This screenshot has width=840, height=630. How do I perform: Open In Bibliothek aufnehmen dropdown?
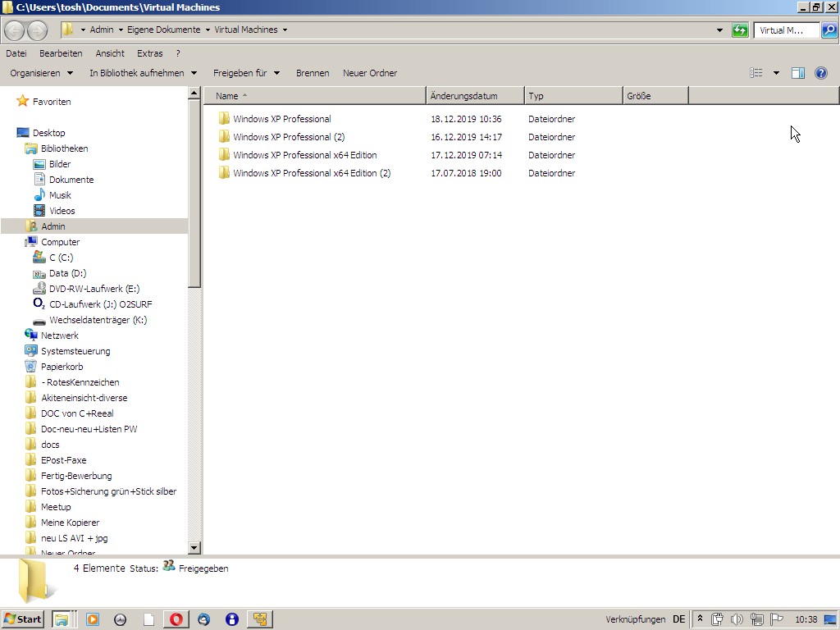click(x=143, y=73)
